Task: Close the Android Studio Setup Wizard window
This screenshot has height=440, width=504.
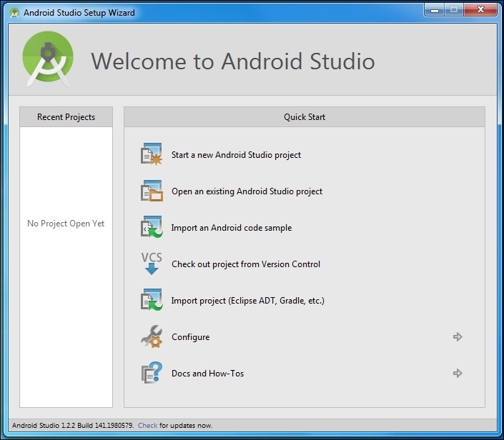Action: (x=480, y=10)
